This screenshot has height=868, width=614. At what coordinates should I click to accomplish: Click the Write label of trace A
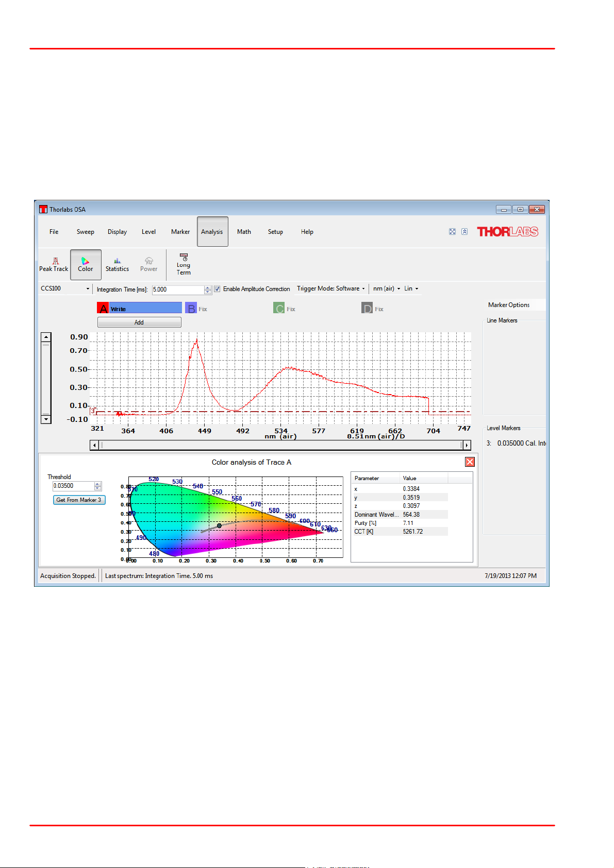pyautogui.click(x=118, y=309)
